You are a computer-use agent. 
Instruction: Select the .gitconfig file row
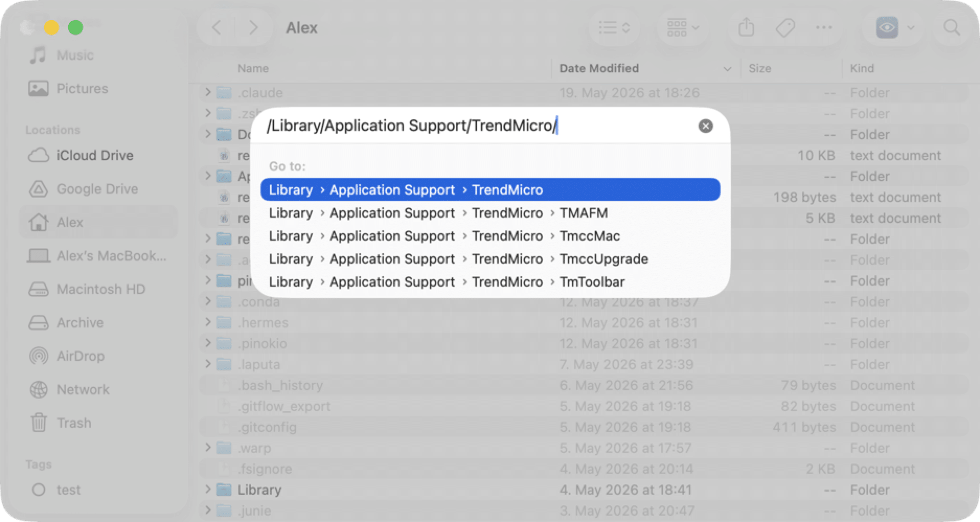pyautogui.click(x=584, y=427)
